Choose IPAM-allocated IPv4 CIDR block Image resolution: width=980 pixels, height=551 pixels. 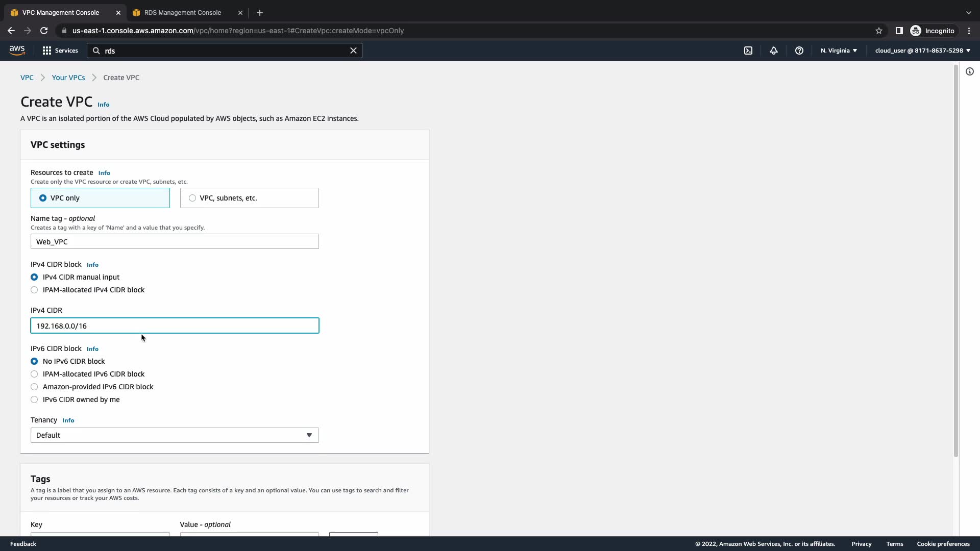(x=34, y=290)
